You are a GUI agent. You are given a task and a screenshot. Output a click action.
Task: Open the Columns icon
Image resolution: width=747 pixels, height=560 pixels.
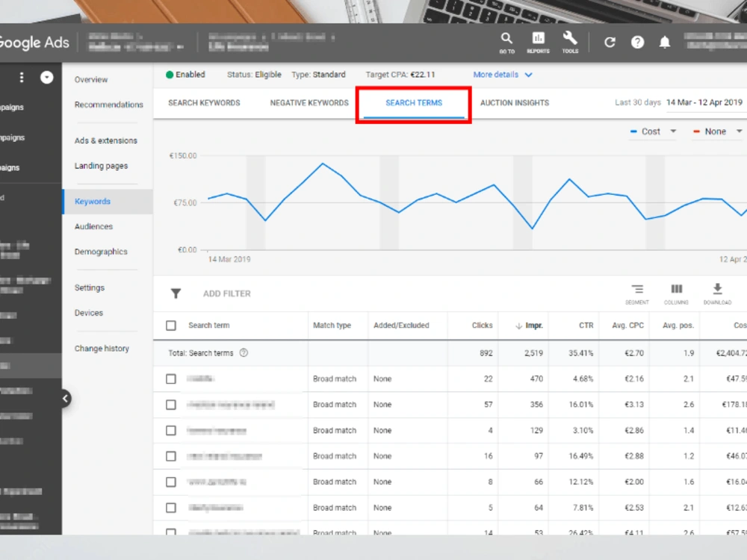677,293
